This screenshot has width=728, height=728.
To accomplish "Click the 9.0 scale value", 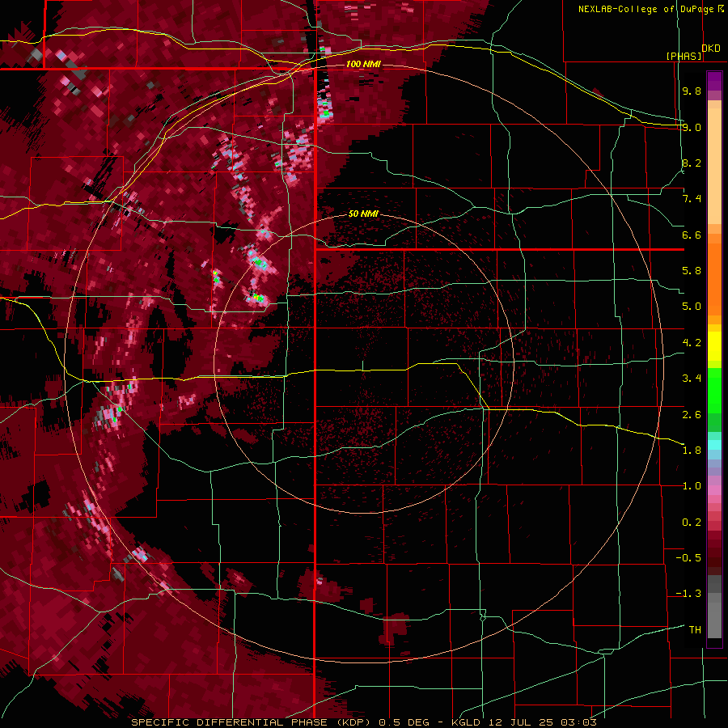I will click(692, 127).
